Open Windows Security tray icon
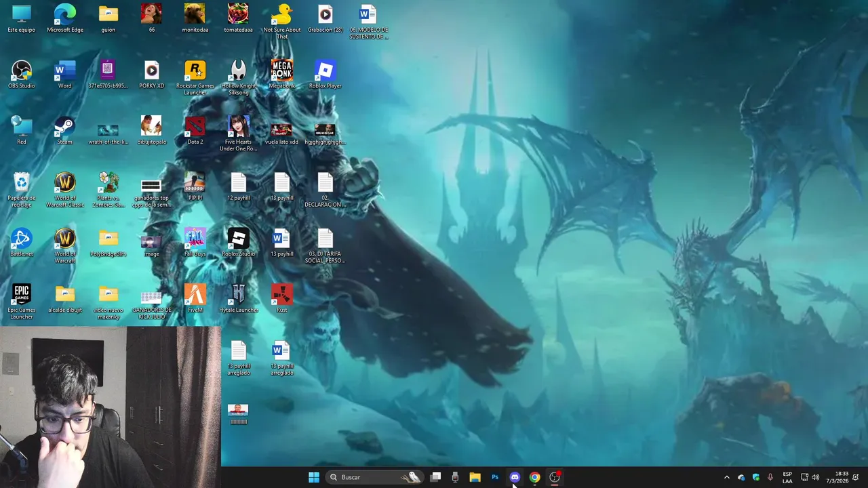The height and width of the screenshot is (488, 868). click(755, 477)
